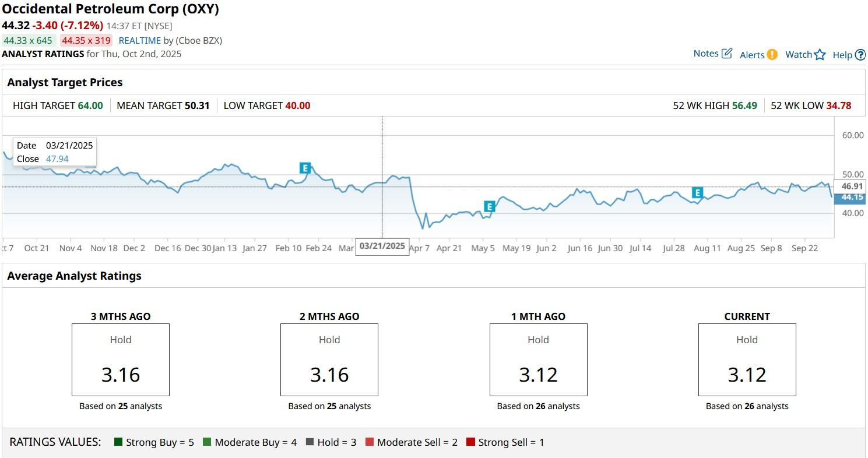Click the Jun 16 date on chart axis
Image resolution: width=868 pixels, height=458 pixels.
pyautogui.click(x=579, y=248)
